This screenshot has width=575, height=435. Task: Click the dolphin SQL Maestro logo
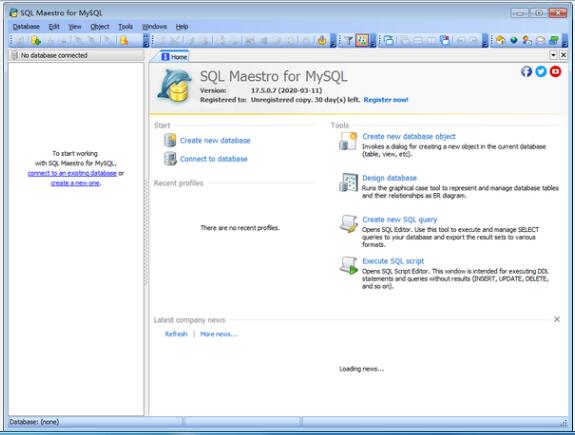[x=175, y=86]
